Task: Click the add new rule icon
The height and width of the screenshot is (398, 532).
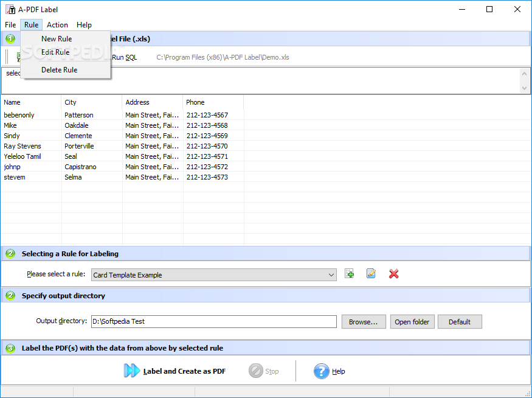Action: (349, 274)
